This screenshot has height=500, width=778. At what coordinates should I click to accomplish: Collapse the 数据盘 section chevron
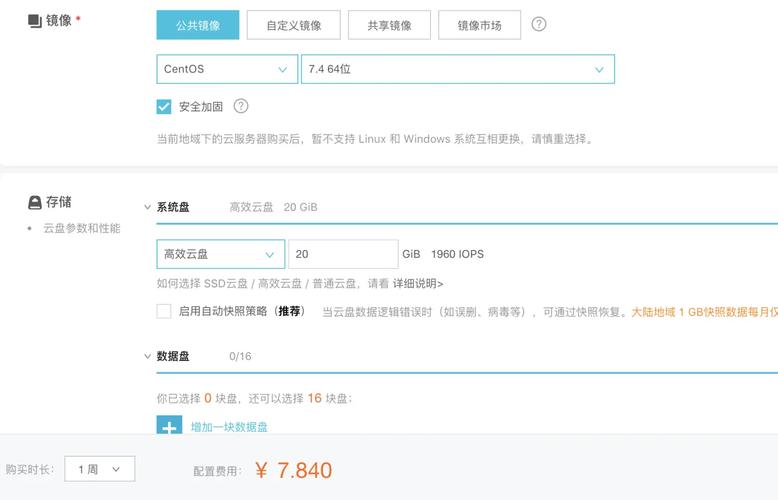coord(147,356)
